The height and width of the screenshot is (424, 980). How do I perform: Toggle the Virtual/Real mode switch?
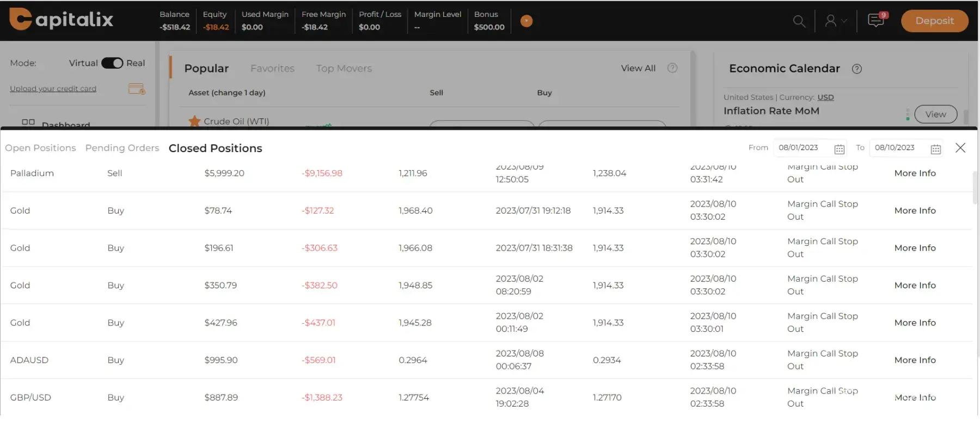pyautogui.click(x=112, y=63)
